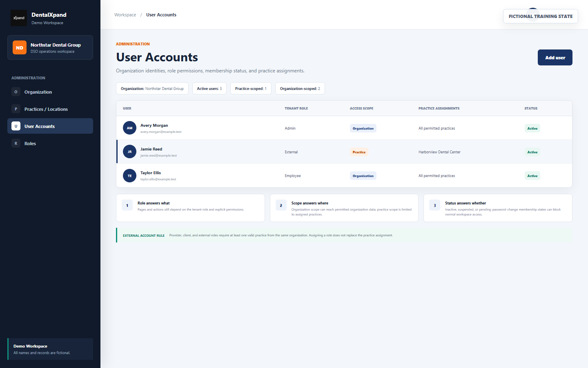Click Jamie Reed's Practice scope badge
Image resolution: width=588 pixels, height=368 pixels.
point(359,152)
